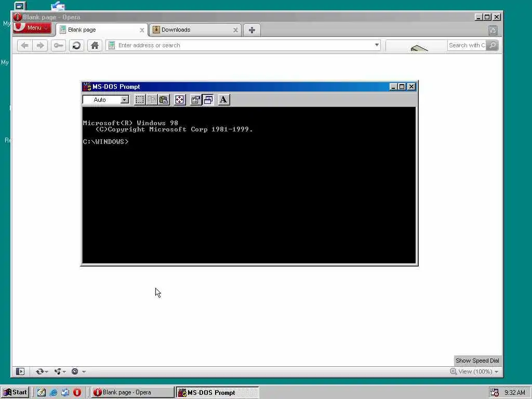Go back in Opera
The width and height of the screenshot is (532, 399).
pos(25,46)
